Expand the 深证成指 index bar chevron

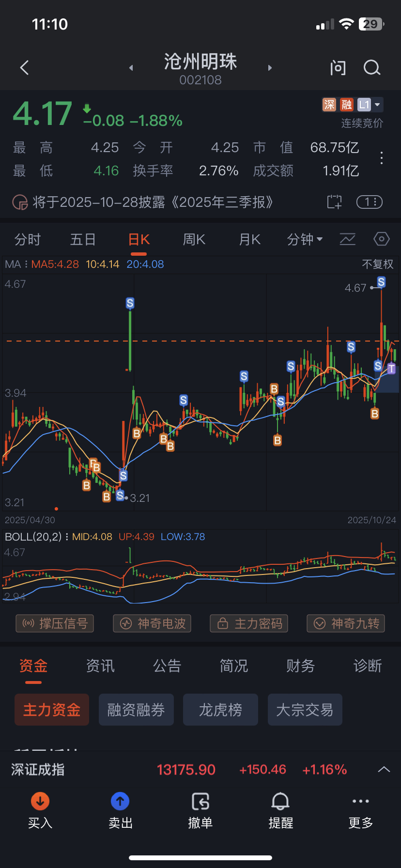click(x=384, y=770)
